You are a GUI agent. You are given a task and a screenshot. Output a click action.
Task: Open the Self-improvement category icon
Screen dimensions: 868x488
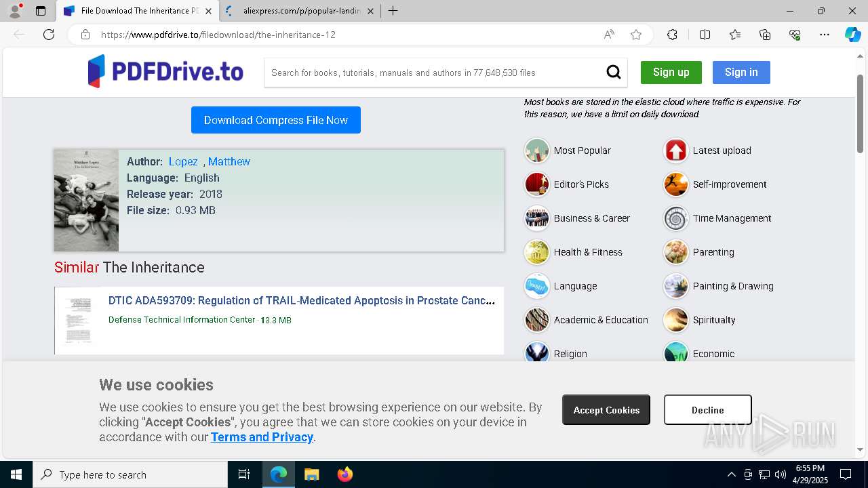tap(675, 184)
